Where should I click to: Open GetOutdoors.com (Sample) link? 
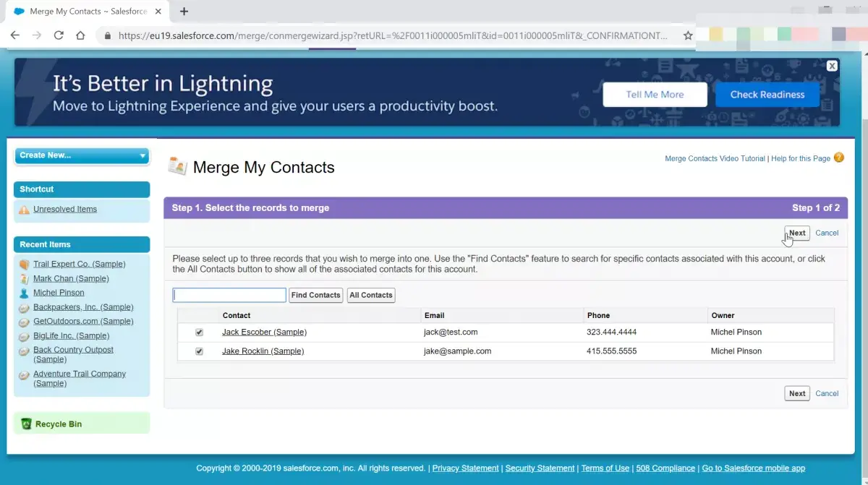point(83,321)
